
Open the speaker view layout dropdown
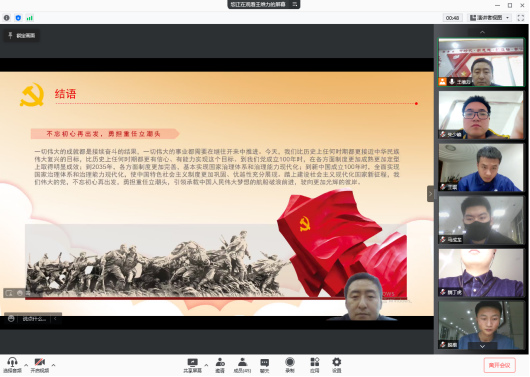[489, 18]
